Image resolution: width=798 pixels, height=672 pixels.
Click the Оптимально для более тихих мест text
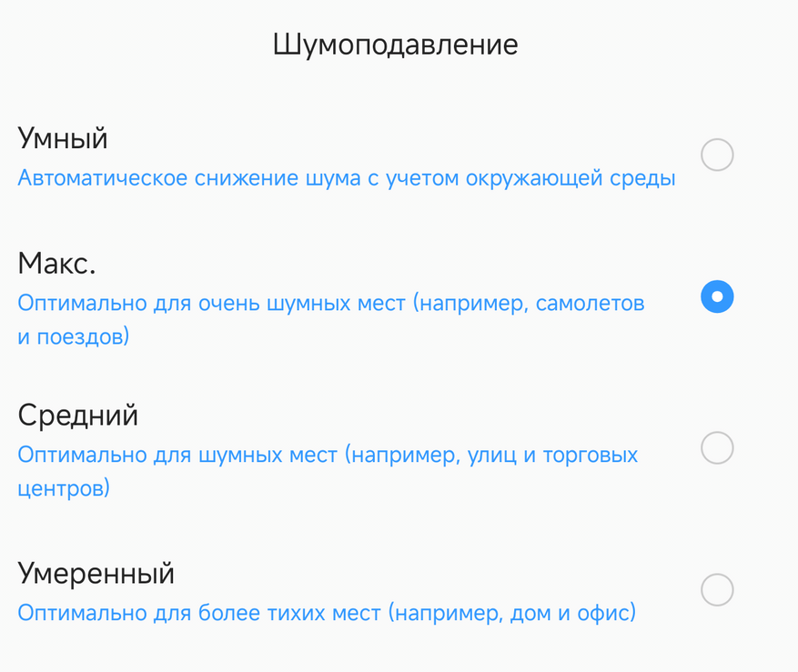[x=198, y=613]
